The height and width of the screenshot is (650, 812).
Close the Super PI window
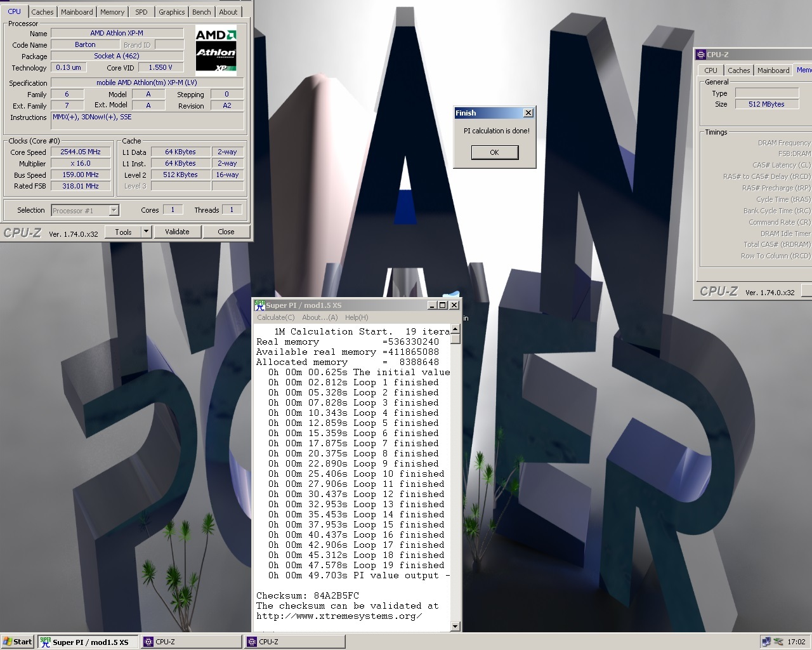pyautogui.click(x=454, y=305)
